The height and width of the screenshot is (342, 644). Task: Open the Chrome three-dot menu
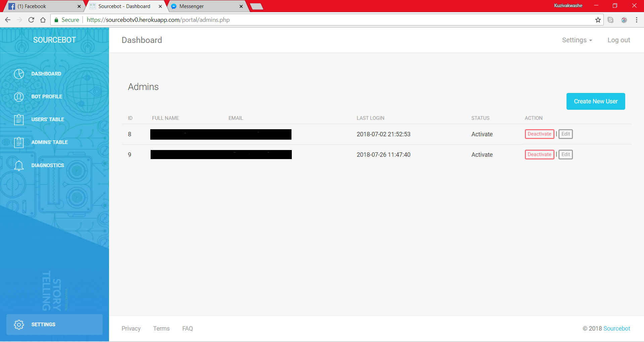[637, 20]
